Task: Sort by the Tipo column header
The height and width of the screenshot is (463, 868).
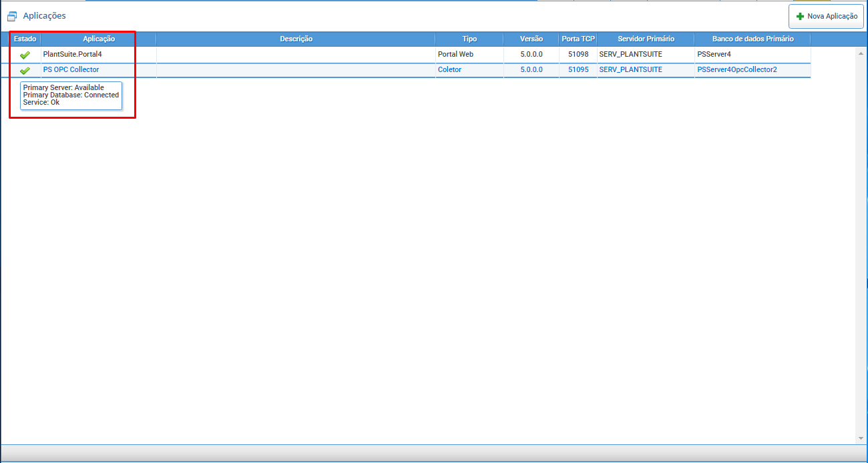Action: pos(469,39)
